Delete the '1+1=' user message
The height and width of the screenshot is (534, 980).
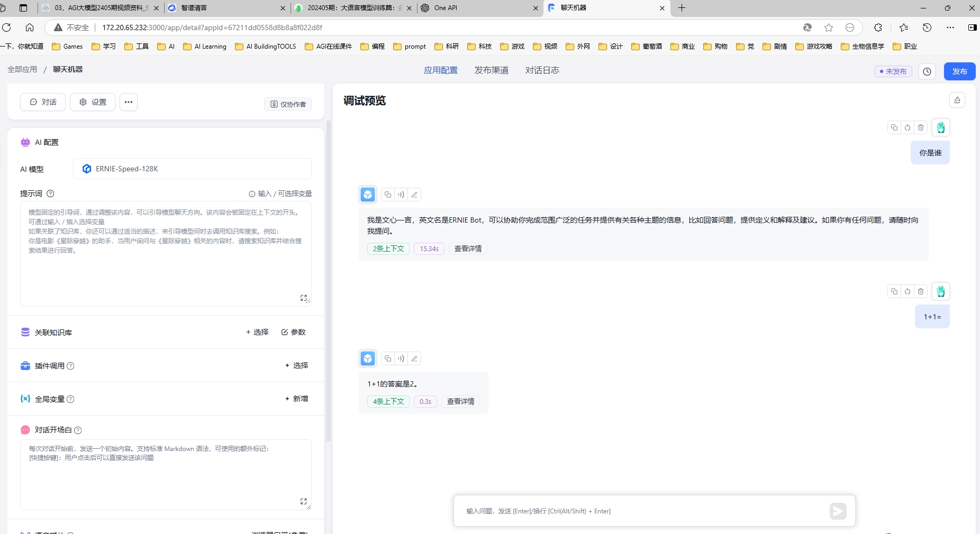921,291
